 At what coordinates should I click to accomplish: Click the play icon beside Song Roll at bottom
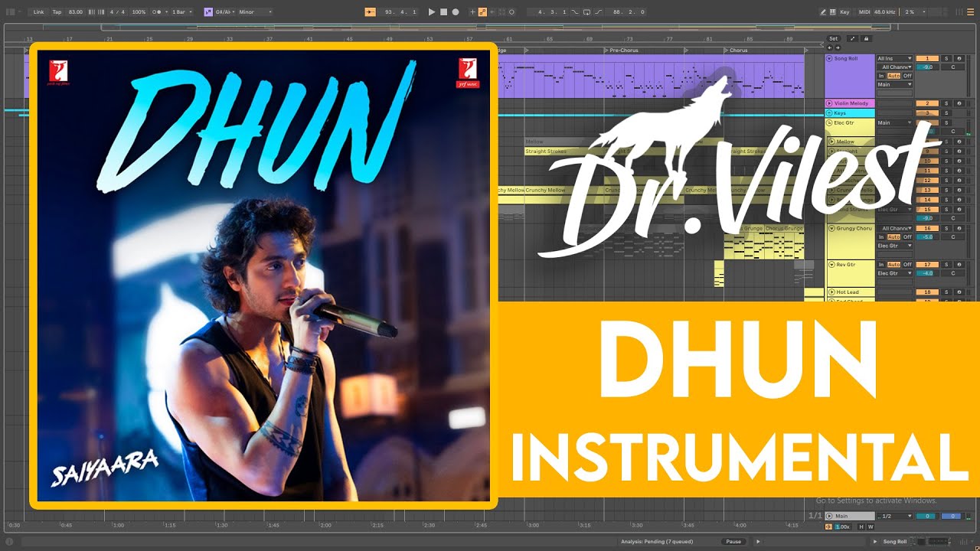(875, 541)
